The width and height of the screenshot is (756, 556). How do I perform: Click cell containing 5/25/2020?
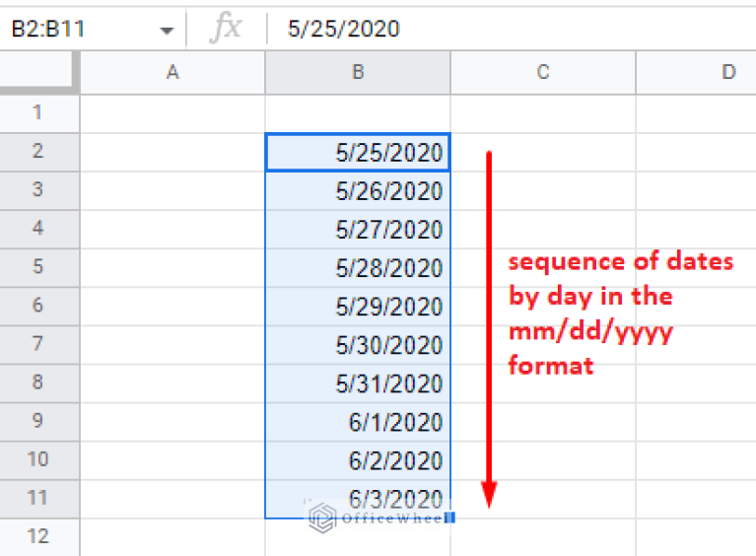pyautogui.click(x=358, y=152)
